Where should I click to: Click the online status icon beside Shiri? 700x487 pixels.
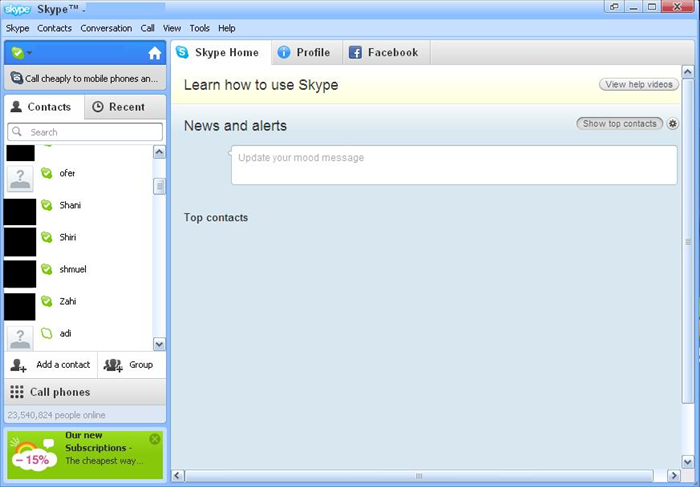pos(46,237)
